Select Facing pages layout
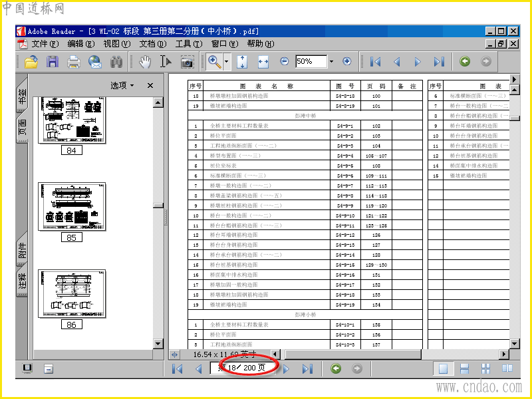This screenshot has width=532, height=399. [x=507, y=368]
